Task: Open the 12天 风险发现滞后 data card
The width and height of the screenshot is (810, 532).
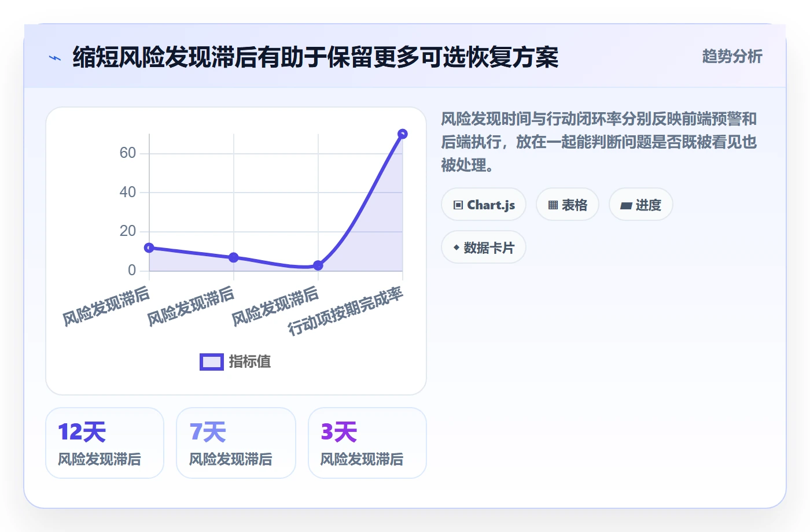Action: 105,443
